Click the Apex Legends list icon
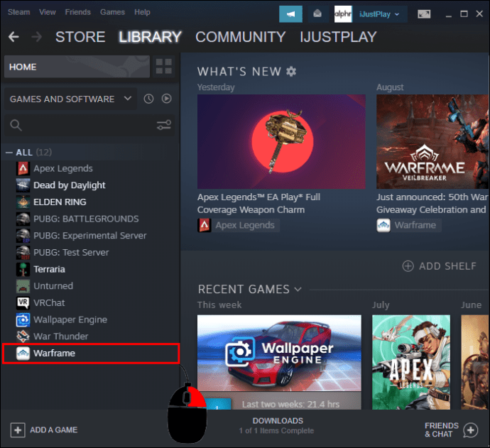 click(23, 169)
